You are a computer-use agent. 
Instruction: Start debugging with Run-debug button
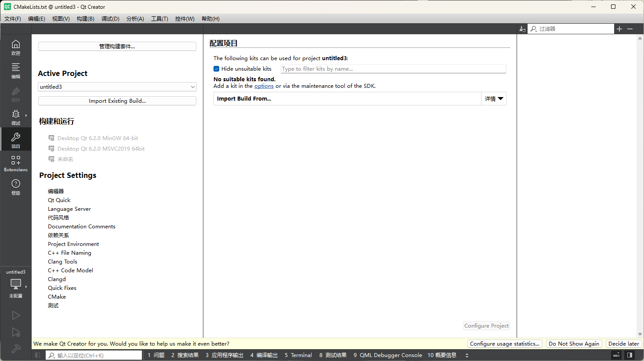click(16, 332)
